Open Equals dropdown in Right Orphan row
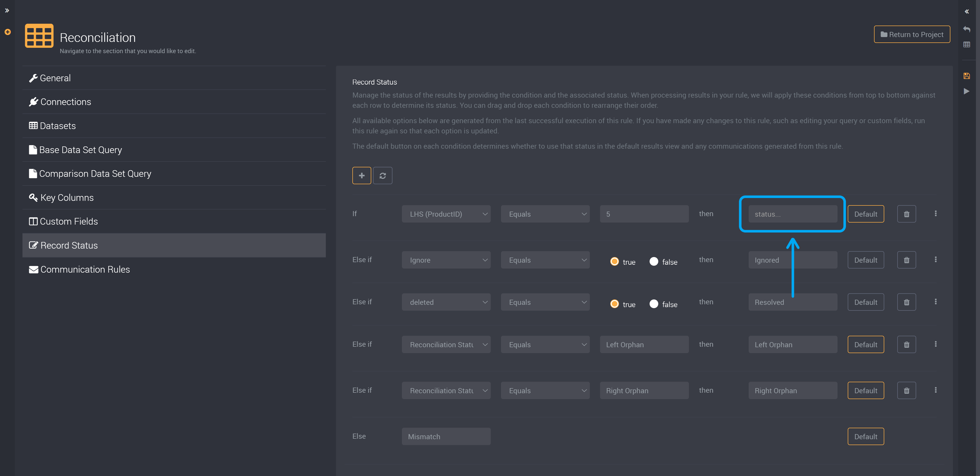980x476 pixels. pyautogui.click(x=545, y=391)
